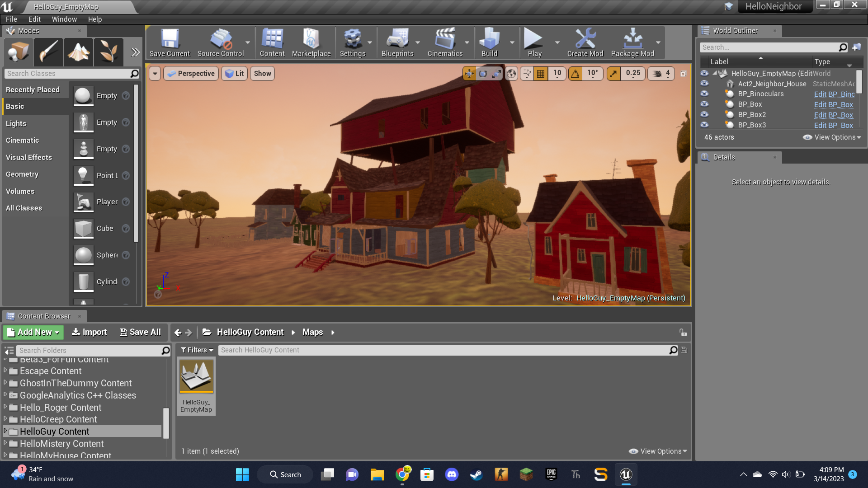This screenshot has height=488, width=868.
Task: Open Build options dropdown arrow
Action: [x=512, y=42]
